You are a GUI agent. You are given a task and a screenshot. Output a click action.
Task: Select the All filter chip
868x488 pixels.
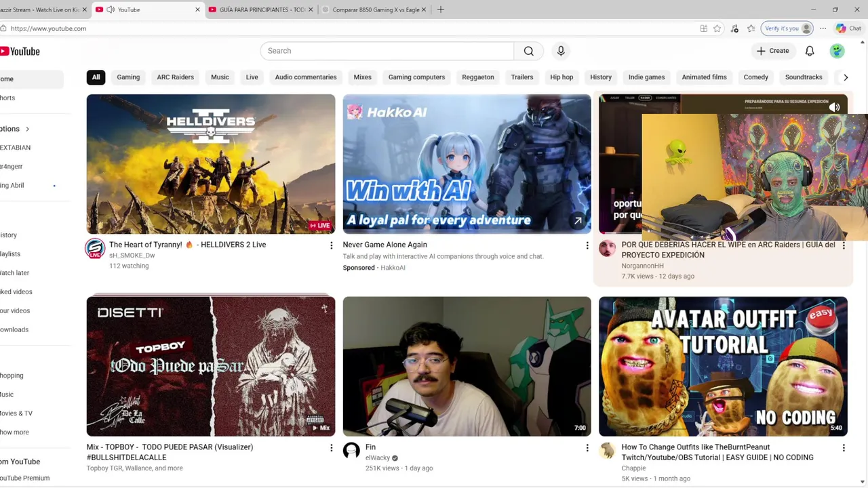pyautogui.click(x=96, y=77)
